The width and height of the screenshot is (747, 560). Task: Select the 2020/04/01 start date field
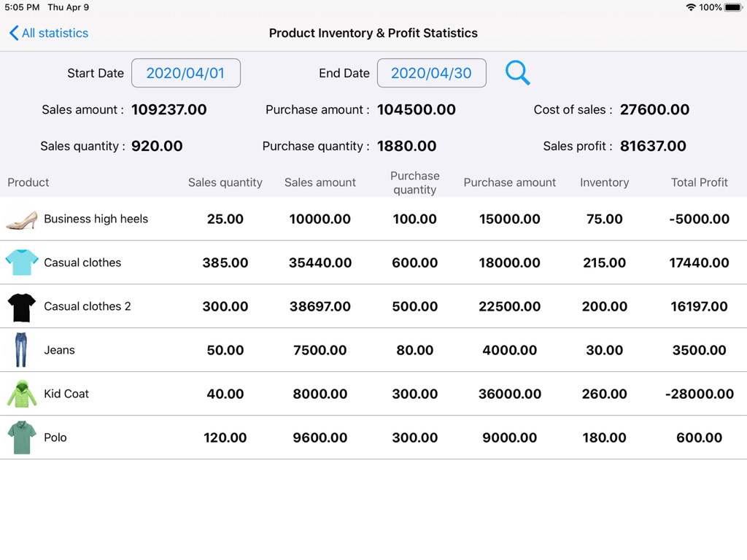pyautogui.click(x=186, y=73)
